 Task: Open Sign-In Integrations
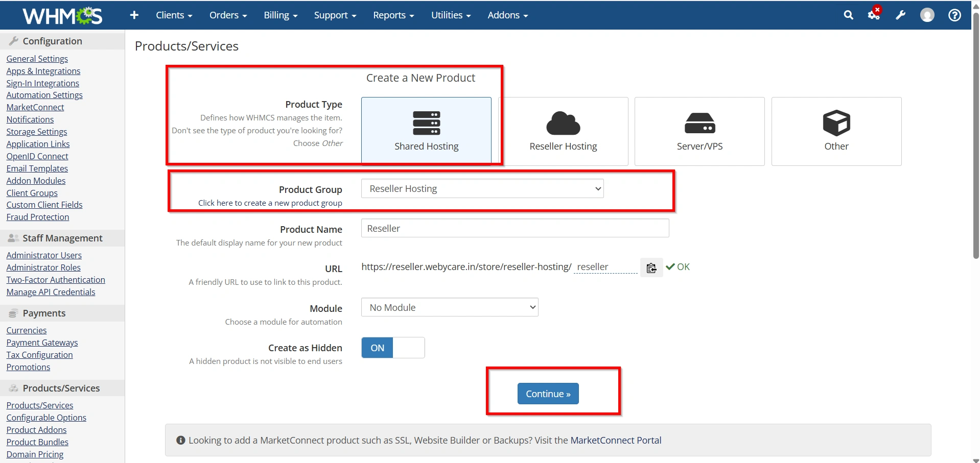click(43, 83)
